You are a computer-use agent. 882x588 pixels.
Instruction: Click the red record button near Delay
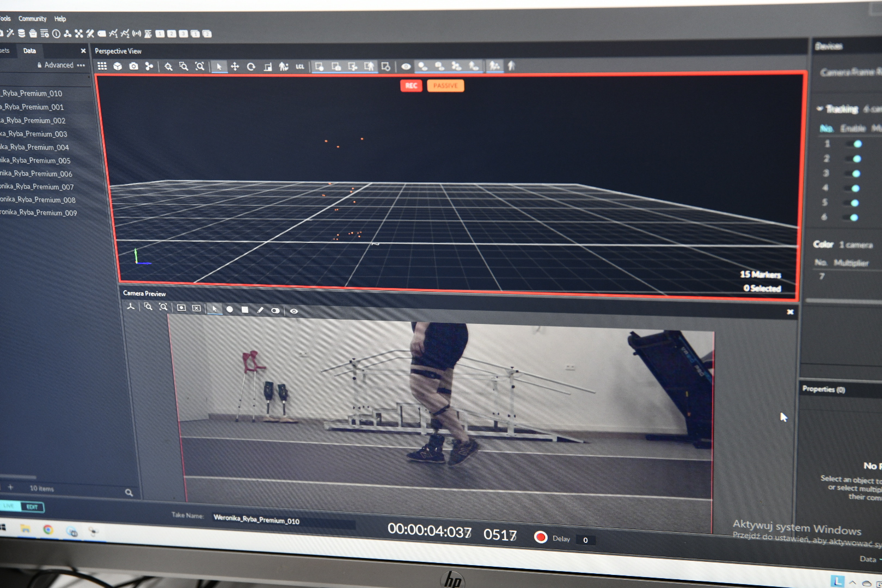541,537
